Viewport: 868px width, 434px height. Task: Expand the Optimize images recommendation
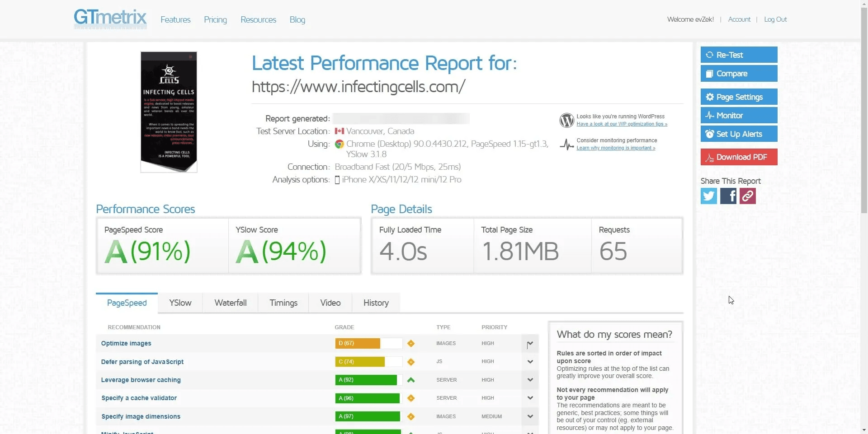coord(530,344)
